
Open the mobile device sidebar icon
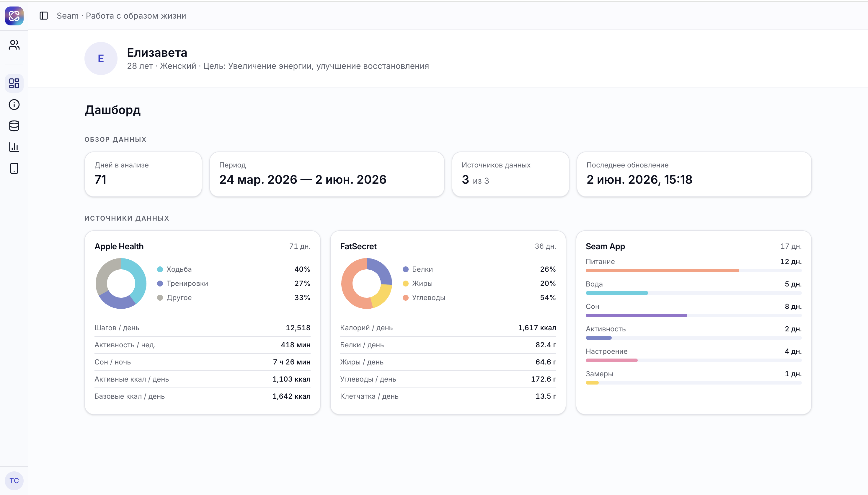tap(14, 168)
